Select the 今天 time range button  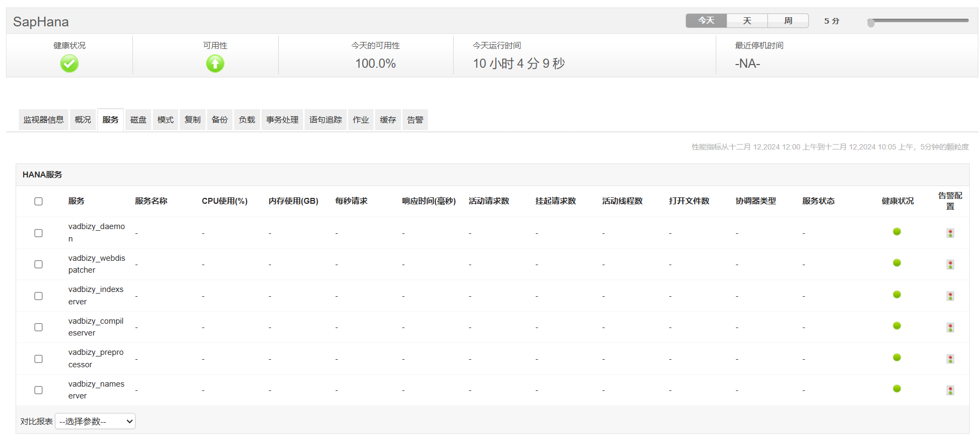[706, 21]
